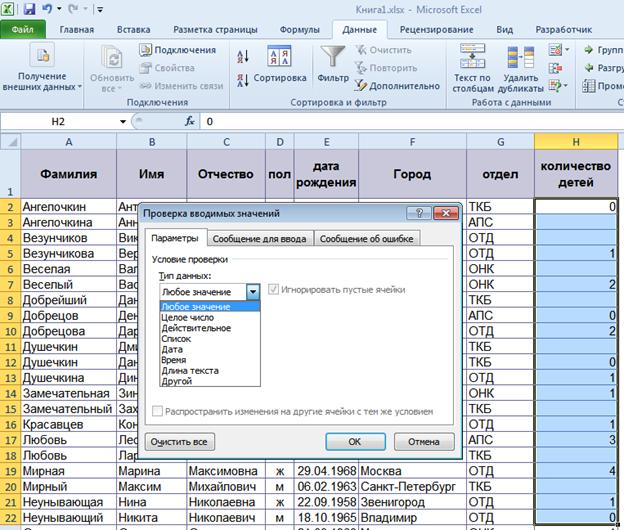624x530 pixels.
Task: Toggle the 'Игнорировать пустые ячейки' checkbox
Action: click(273, 290)
